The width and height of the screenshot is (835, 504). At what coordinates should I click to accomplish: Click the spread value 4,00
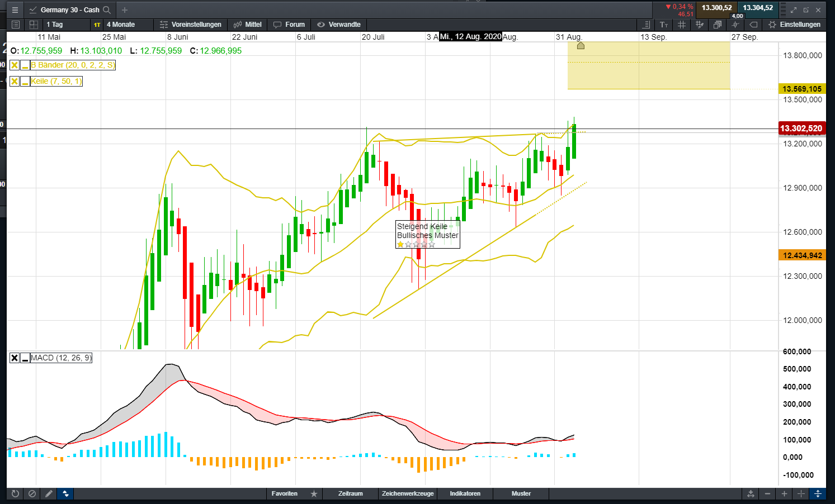pyautogui.click(x=738, y=16)
